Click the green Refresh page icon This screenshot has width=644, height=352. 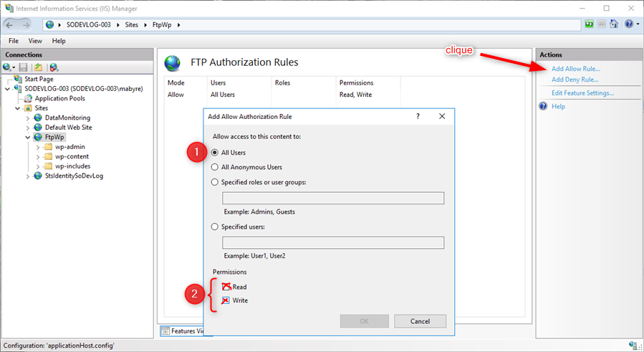pos(589,24)
